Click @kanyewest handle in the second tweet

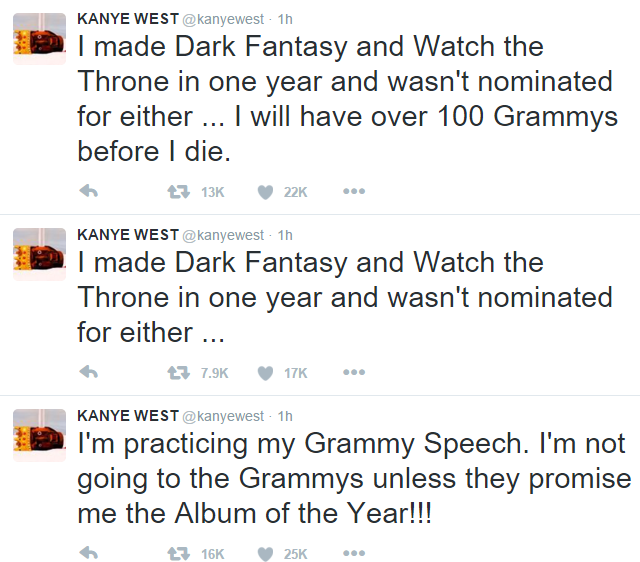(x=222, y=235)
